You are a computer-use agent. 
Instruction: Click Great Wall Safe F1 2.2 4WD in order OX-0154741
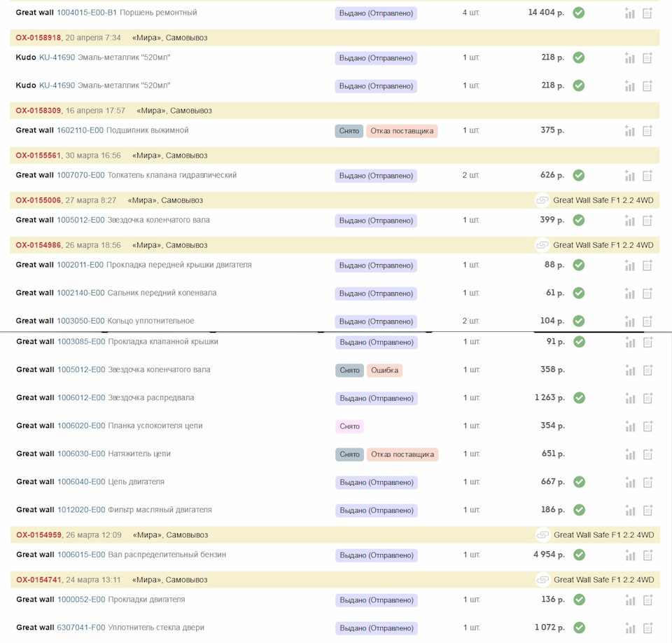click(x=604, y=580)
